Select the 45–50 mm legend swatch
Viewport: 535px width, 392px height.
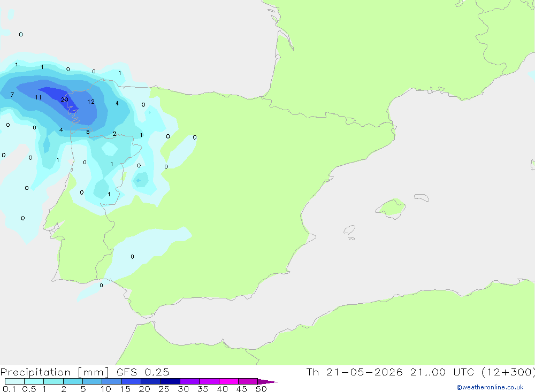pos(248,381)
